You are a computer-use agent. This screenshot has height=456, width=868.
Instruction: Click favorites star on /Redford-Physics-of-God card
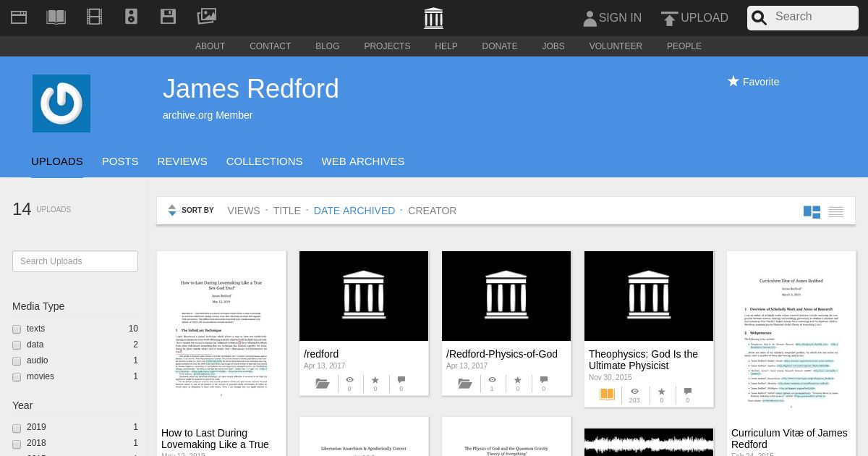(517, 380)
